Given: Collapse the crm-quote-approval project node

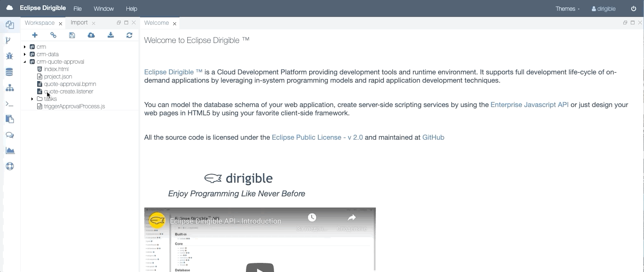Looking at the screenshot, I should point(25,62).
